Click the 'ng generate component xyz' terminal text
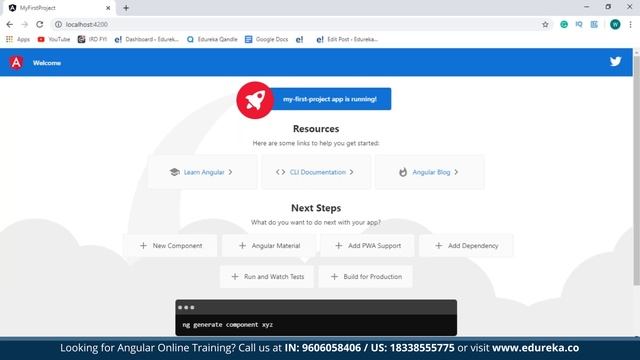The image size is (640, 360). tap(228, 325)
